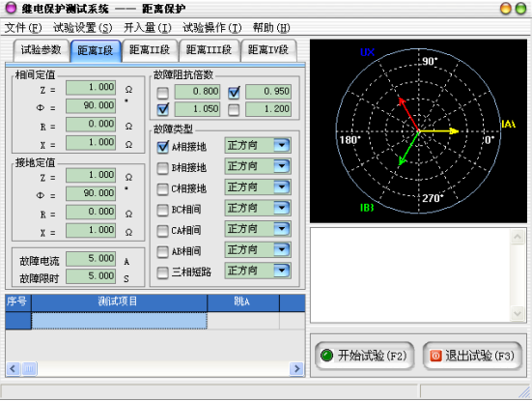Click right arrow of horizontal scrollbar
532x401 pixels.
pos(296,368)
